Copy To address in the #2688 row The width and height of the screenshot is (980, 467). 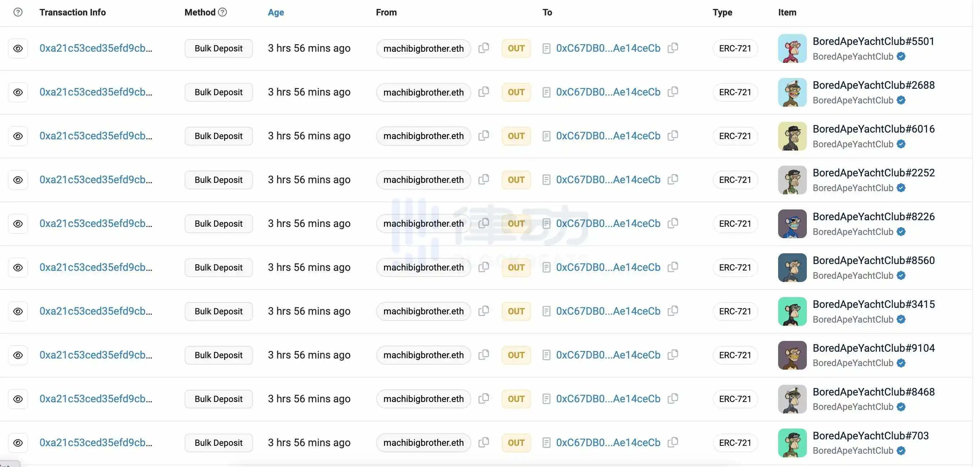tap(673, 92)
